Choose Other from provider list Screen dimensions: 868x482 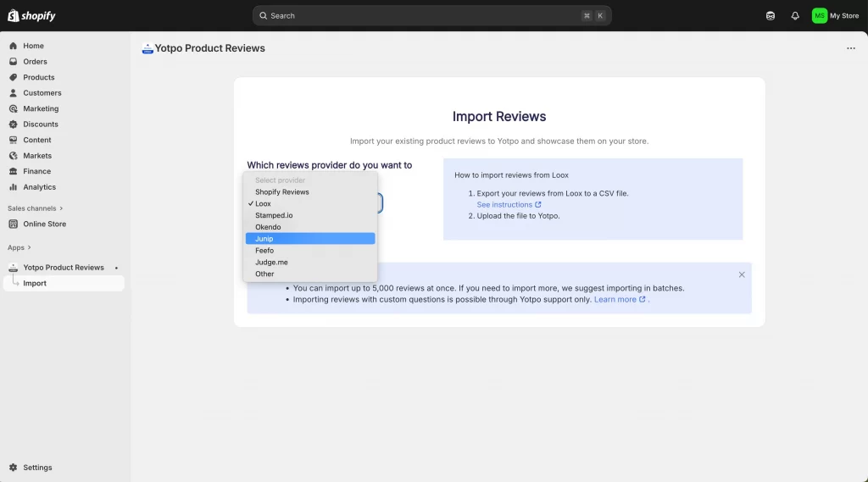click(x=310, y=274)
